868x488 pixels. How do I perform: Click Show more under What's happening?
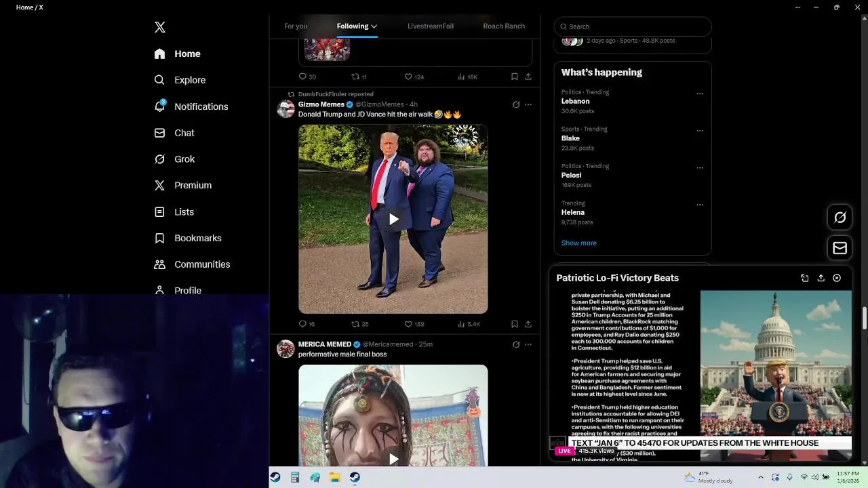[x=578, y=243]
